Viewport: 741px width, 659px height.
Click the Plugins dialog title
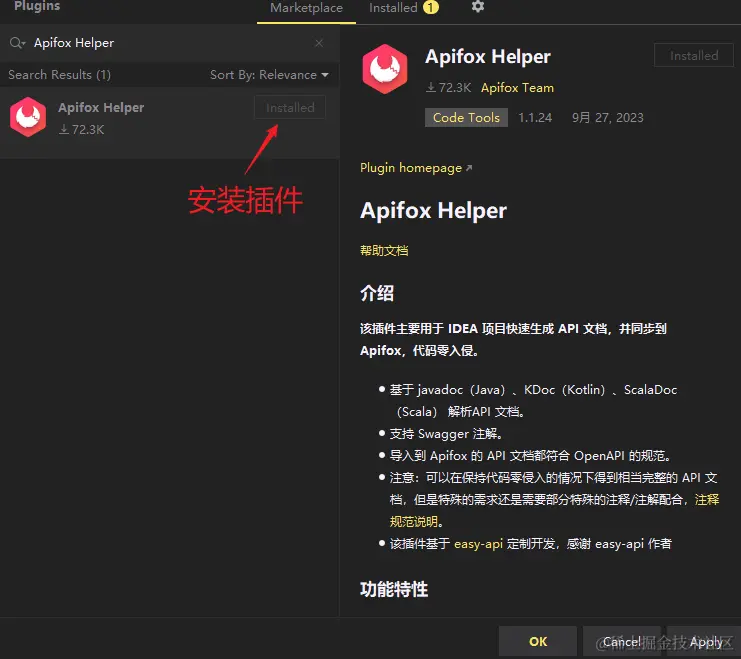(37, 6)
